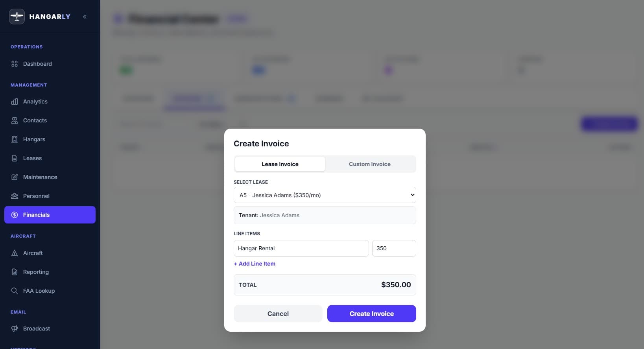Screen dimensions: 644x349
Task: Open the Select Lease dropdown
Action: point(325,195)
